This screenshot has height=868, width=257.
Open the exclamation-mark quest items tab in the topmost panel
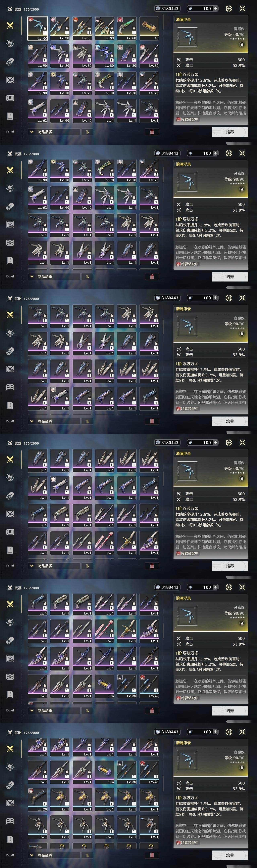[x=10, y=116]
